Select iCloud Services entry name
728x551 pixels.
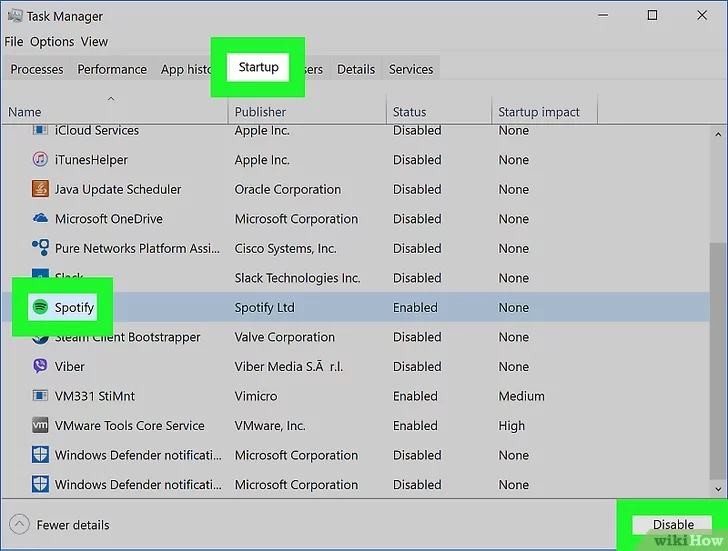97,130
